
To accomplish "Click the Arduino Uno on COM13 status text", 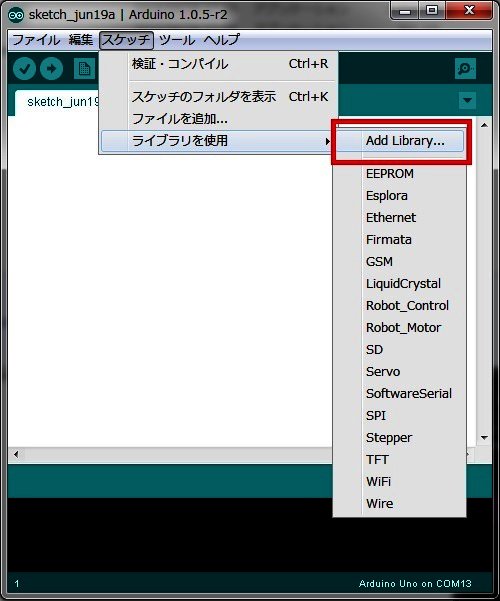I will click(x=415, y=584).
